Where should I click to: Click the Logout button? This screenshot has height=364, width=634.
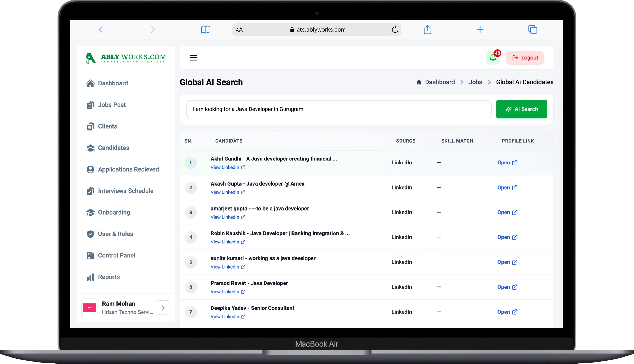click(525, 58)
